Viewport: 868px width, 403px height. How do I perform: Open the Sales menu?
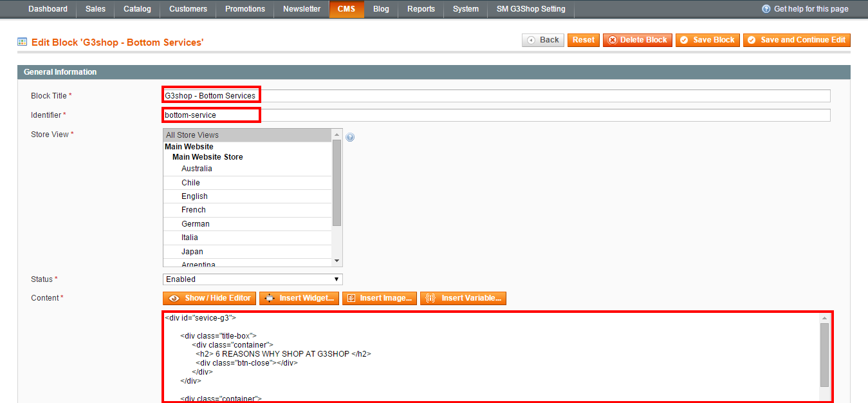pos(95,9)
